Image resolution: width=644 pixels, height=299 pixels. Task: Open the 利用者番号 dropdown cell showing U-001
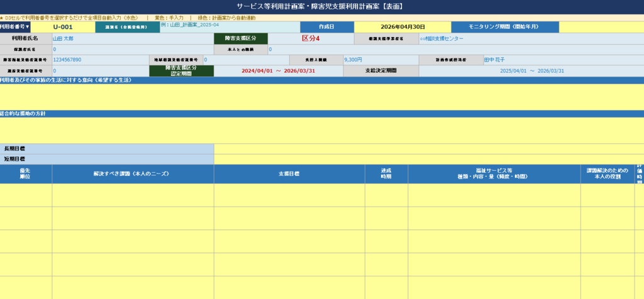(x=63, y=27)
